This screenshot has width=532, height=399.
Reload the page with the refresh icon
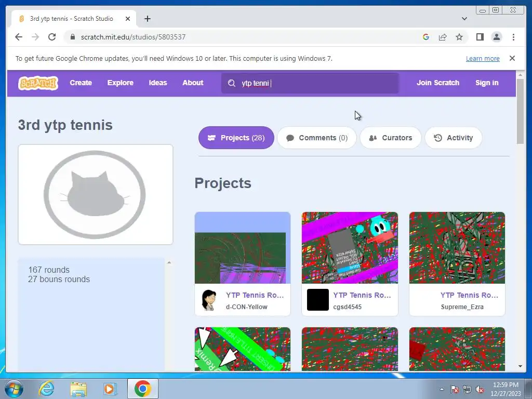point(52,37)
